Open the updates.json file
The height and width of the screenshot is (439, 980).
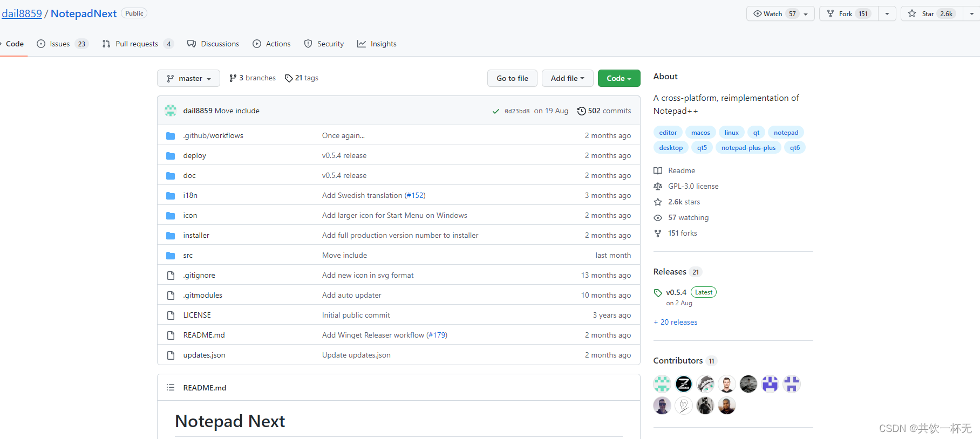coord(204,355)
